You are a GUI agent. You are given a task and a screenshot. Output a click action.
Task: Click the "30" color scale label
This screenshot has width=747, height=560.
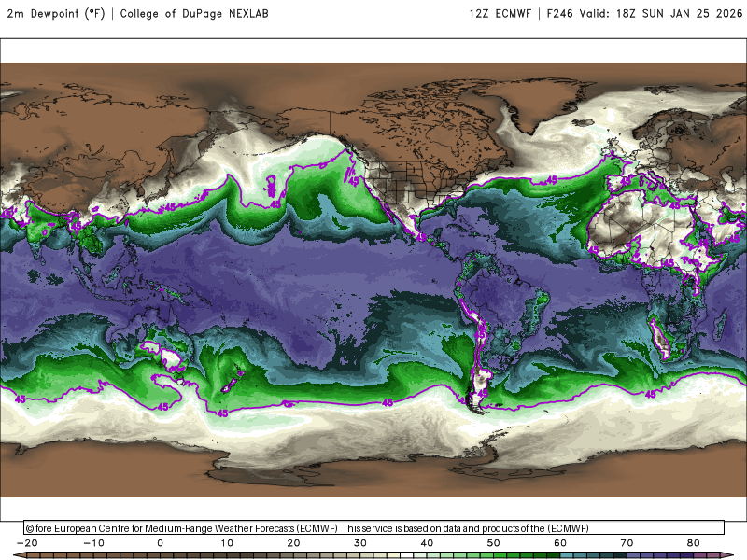tap(360, 543)
